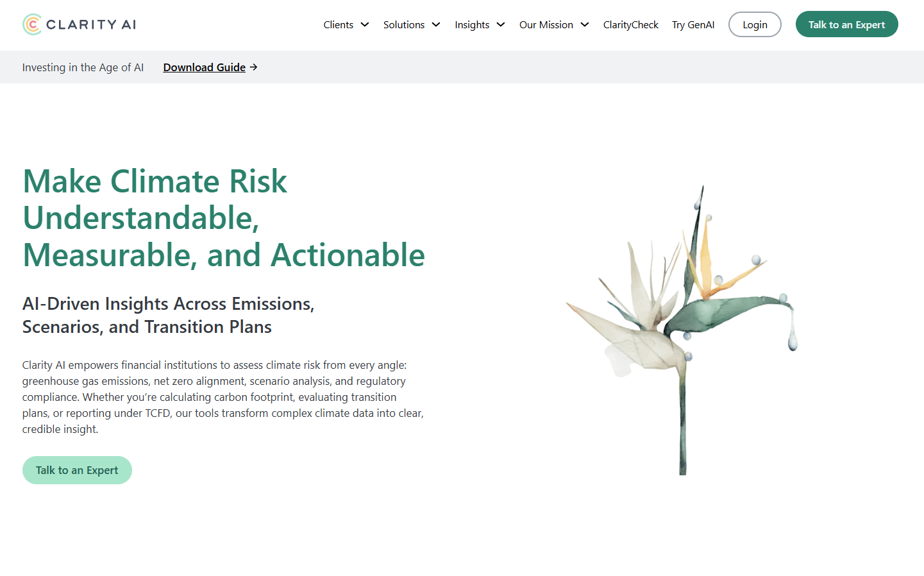Select ClarityCheck in the navigation bar
Screen dimensions: 924x576
[x=630, y=24]
